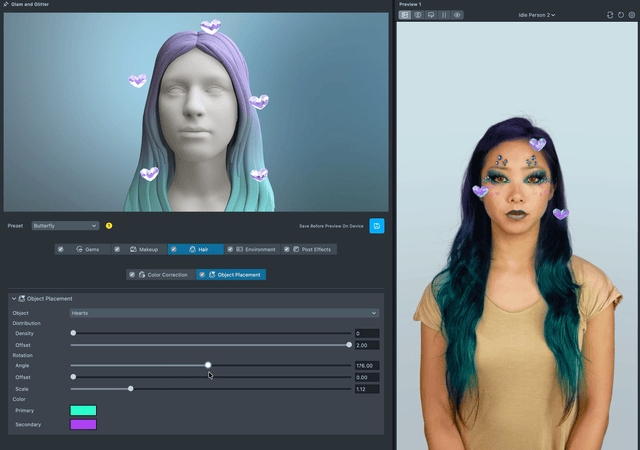Image resolution: width=640 pixels, height=450 pixels.
Task: Toggle the Gems checkbox
Action: coord(61,249)
